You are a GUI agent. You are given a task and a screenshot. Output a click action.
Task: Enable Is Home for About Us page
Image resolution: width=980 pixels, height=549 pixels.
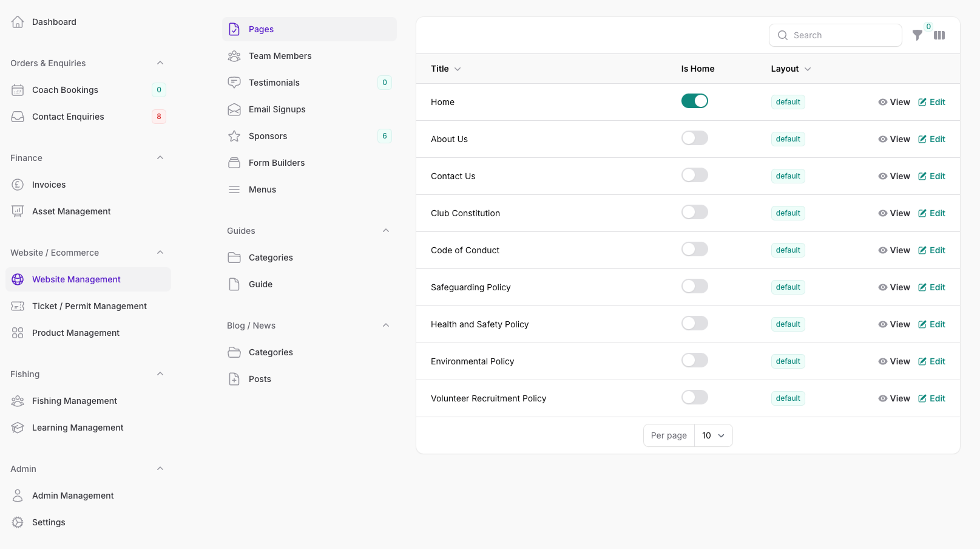coord(694,138)
